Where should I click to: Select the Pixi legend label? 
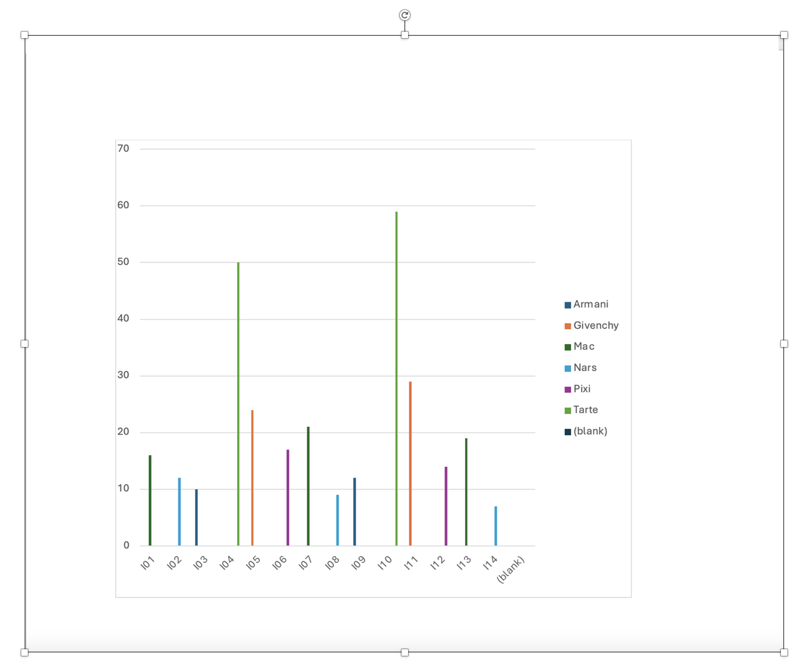coord(582,389)
